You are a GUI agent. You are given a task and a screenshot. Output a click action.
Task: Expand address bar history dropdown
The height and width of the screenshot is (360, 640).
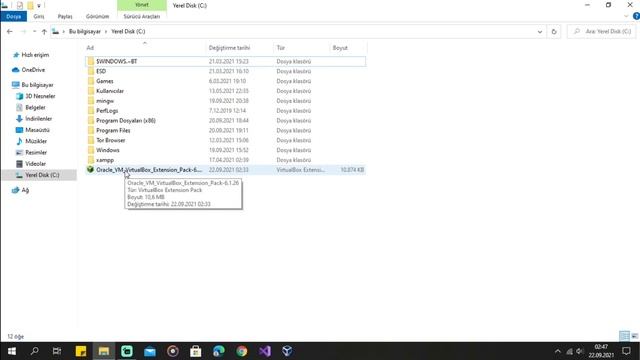(x=540, y=31)
